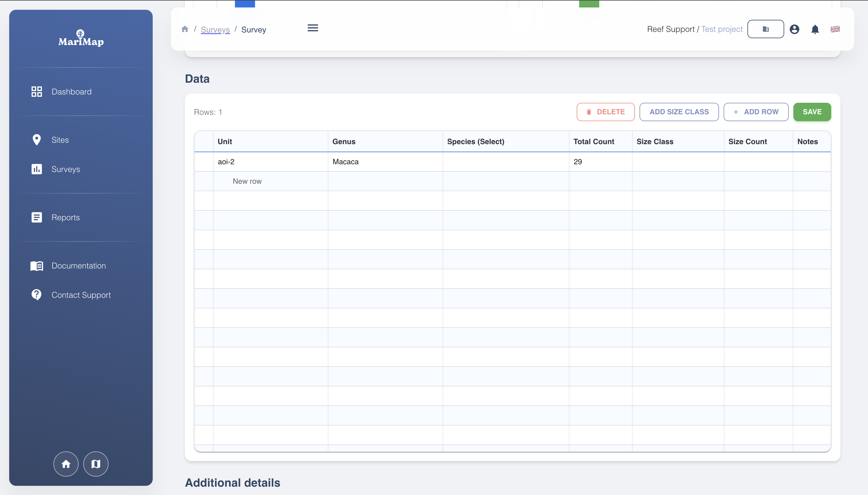Follow the Surveys breadcrumb link

pyautogui.click(x=215, y=30)
